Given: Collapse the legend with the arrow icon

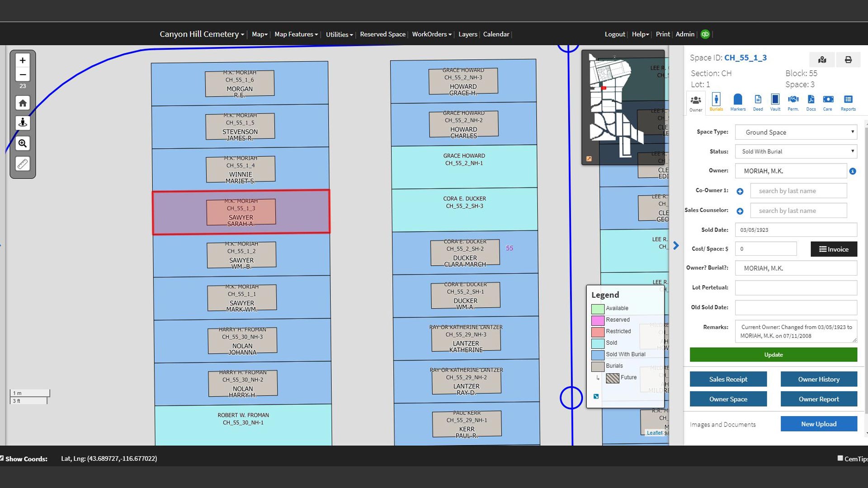Looking at the screenshot, I should [x=596, y=396].
